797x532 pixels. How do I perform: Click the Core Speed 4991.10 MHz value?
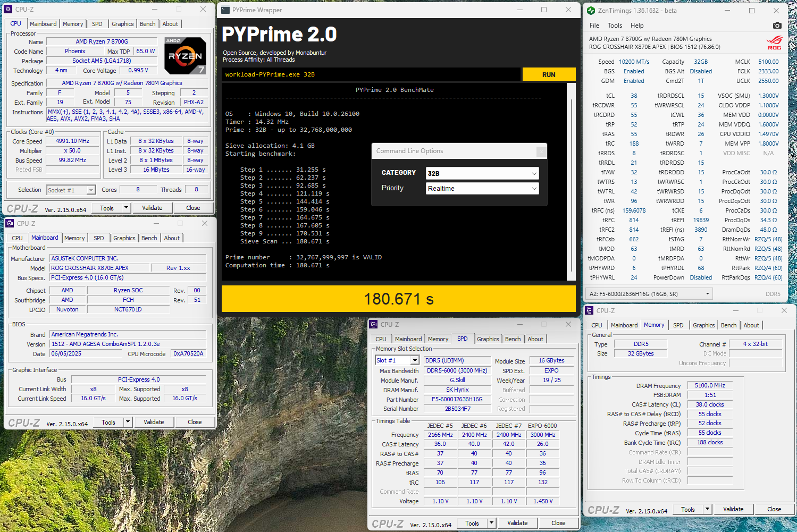tap(72, 141)
